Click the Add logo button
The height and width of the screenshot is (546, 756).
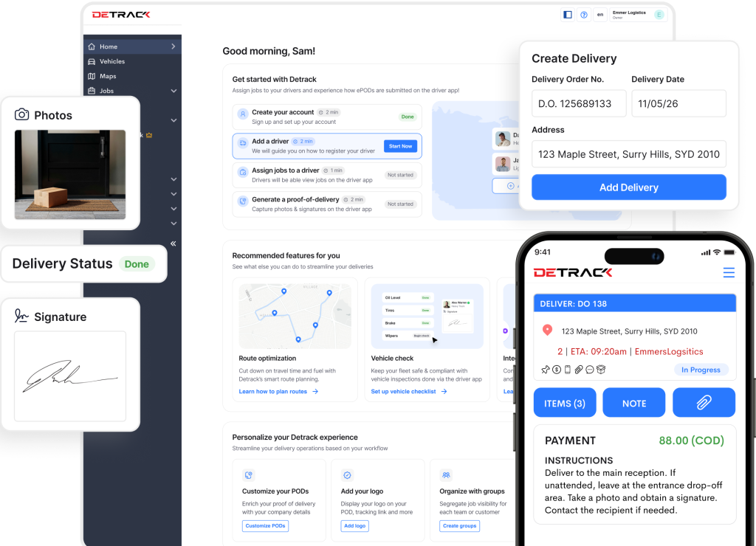coord(354,526)
